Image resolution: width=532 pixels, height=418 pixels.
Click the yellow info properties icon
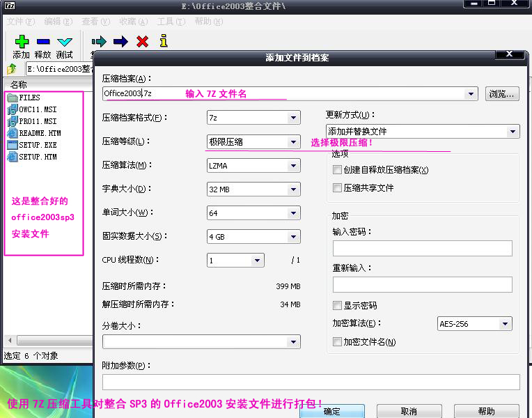(x=164, y=40)
